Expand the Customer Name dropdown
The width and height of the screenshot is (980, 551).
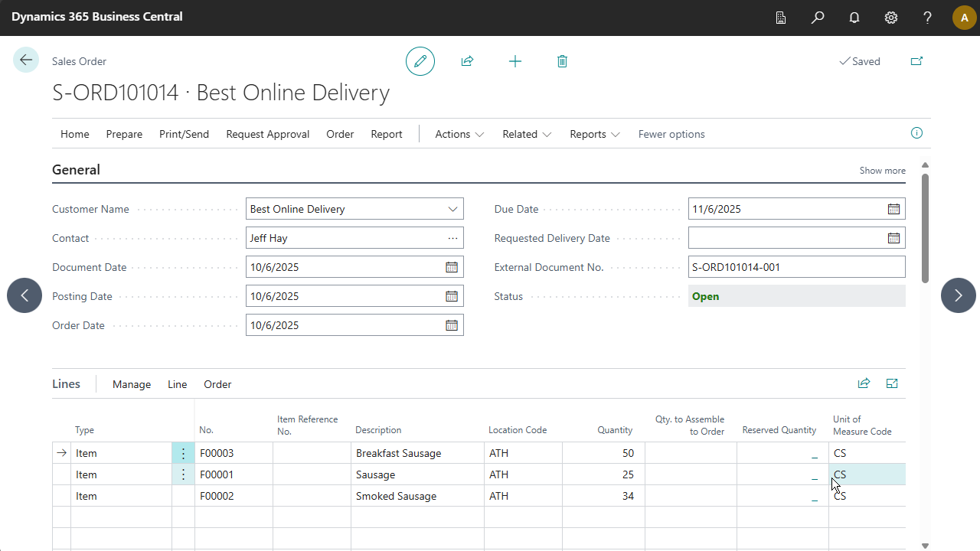pyautogui.click(x=452, y=209)
